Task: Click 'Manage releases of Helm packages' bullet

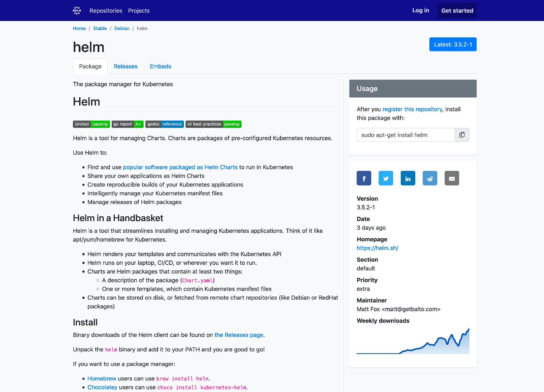Action: click(x=135, y=202)
